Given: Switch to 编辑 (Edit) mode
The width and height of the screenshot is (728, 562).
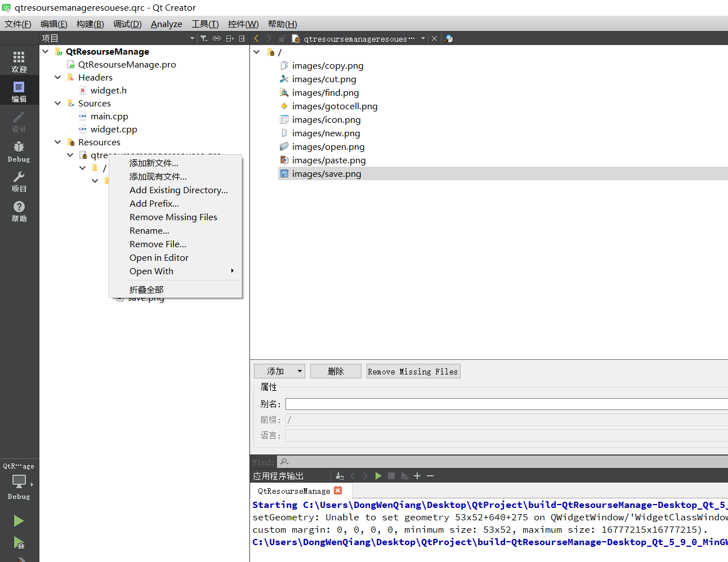Looking at the screenshot, I should click(x=19, y=92).
